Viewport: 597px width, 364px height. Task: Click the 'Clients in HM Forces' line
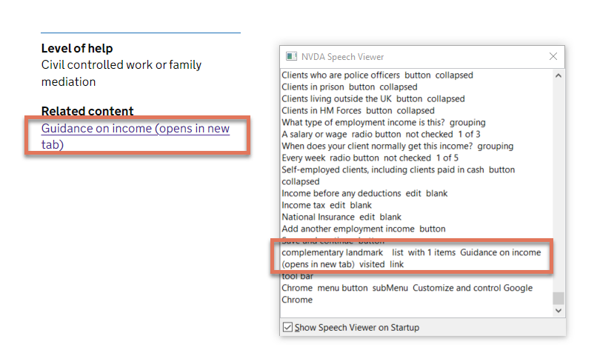coord(358,111)
